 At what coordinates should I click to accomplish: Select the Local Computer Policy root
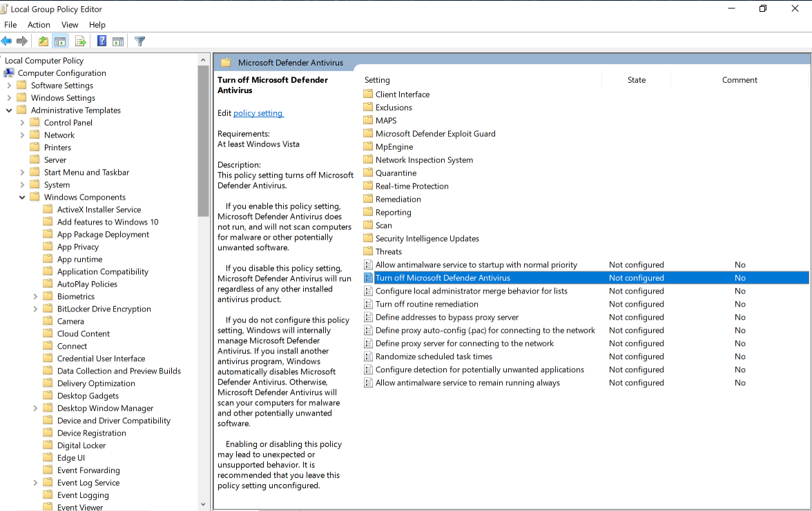pyautogui.click(x=44, y=61)
